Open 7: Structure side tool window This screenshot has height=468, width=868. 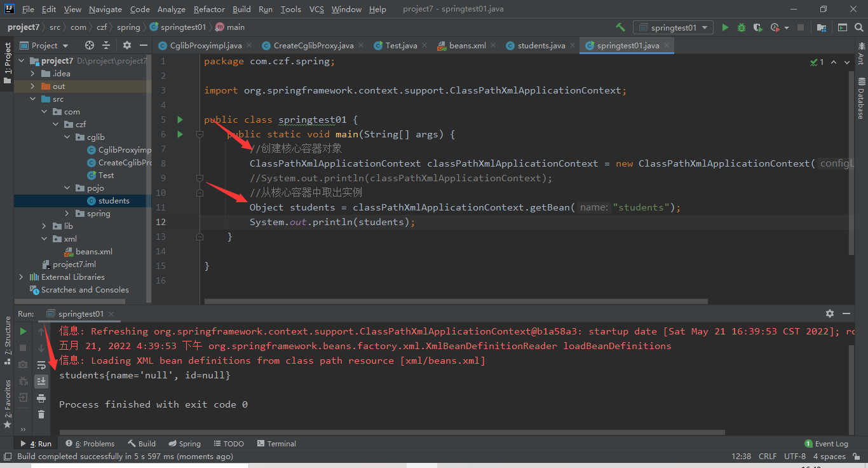tap(7, 341)
